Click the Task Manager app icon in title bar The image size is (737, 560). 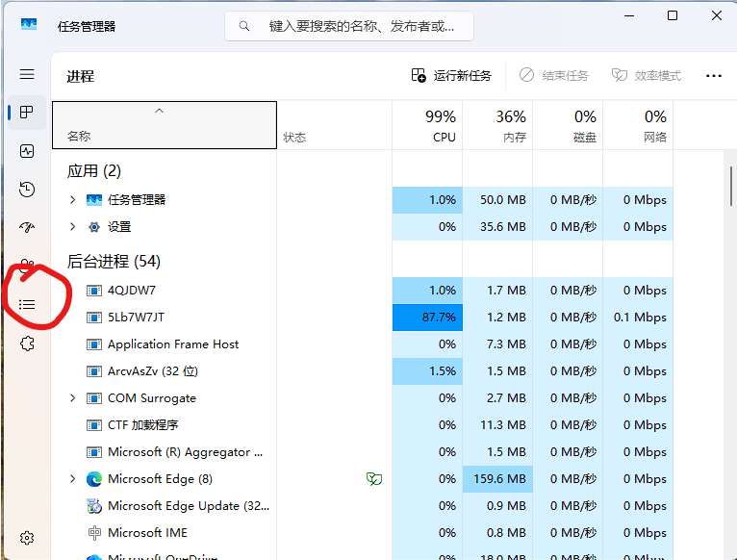29,23
